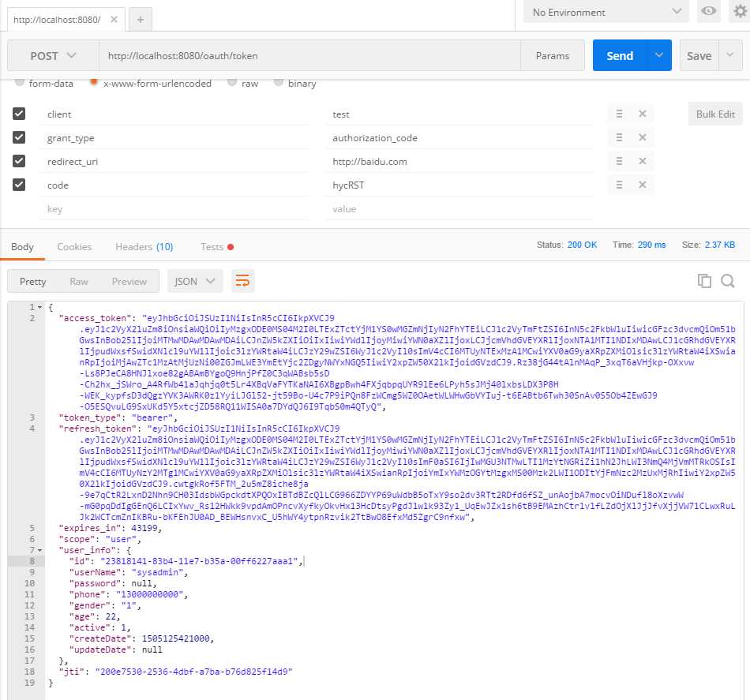750x700 pixels.
Task: Select the Raw view mode
Action: (x=79, y=282)
